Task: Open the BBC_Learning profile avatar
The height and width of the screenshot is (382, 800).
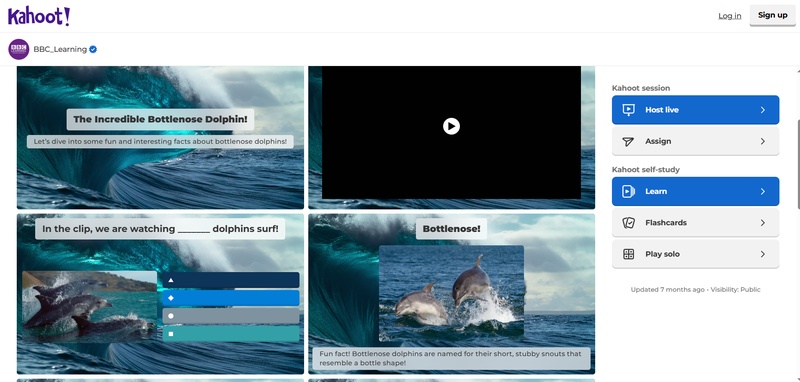Action: coord(18,49)
